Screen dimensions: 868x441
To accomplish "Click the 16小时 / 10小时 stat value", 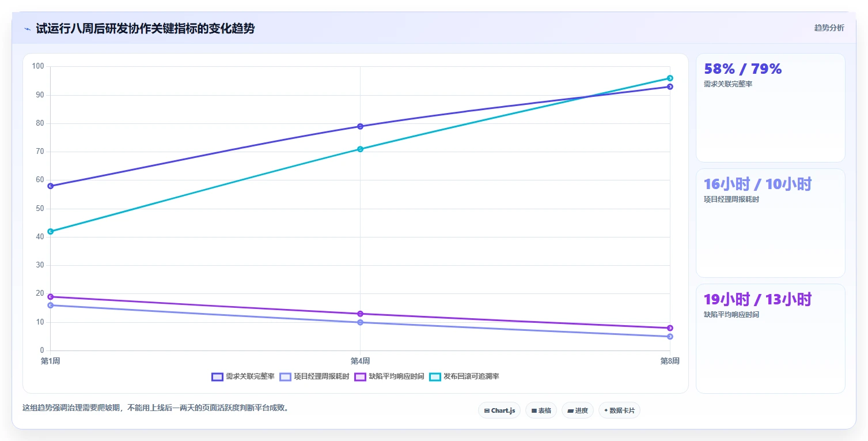I will click(757, 184).
